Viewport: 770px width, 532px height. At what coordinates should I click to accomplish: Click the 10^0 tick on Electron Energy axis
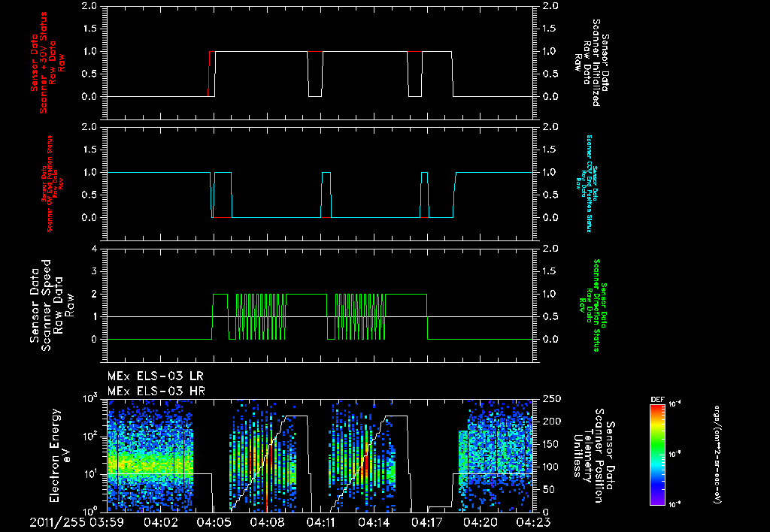[90, 511]
